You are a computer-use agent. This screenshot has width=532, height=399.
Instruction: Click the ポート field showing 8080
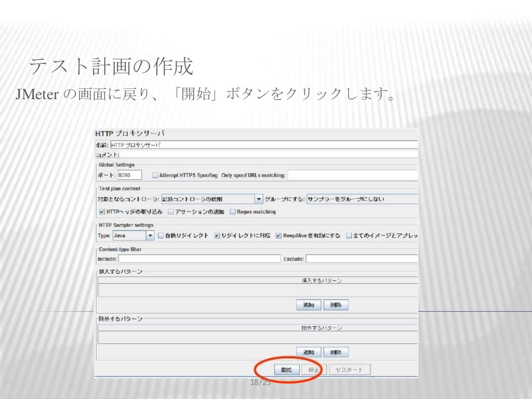pos(129,175)
